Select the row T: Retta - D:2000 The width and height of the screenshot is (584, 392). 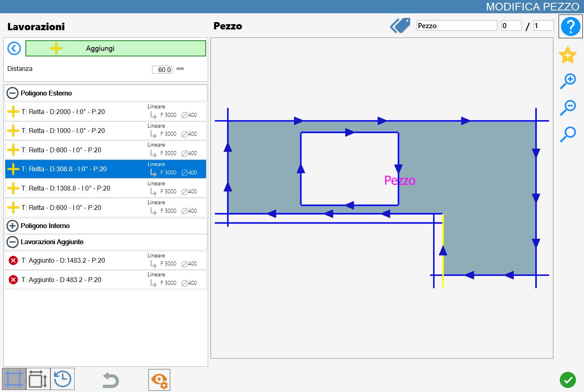click(x=106, y=112)
